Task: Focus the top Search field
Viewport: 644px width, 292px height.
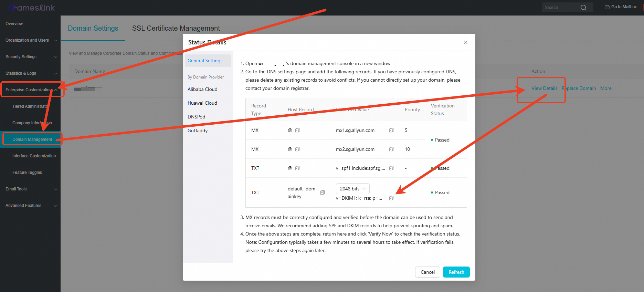Action: 561,8
